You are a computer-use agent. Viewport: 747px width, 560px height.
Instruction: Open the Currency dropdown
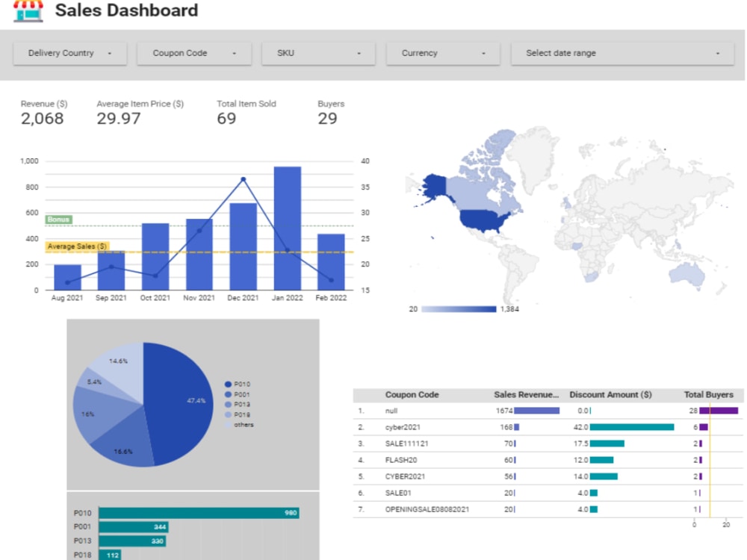443,53
